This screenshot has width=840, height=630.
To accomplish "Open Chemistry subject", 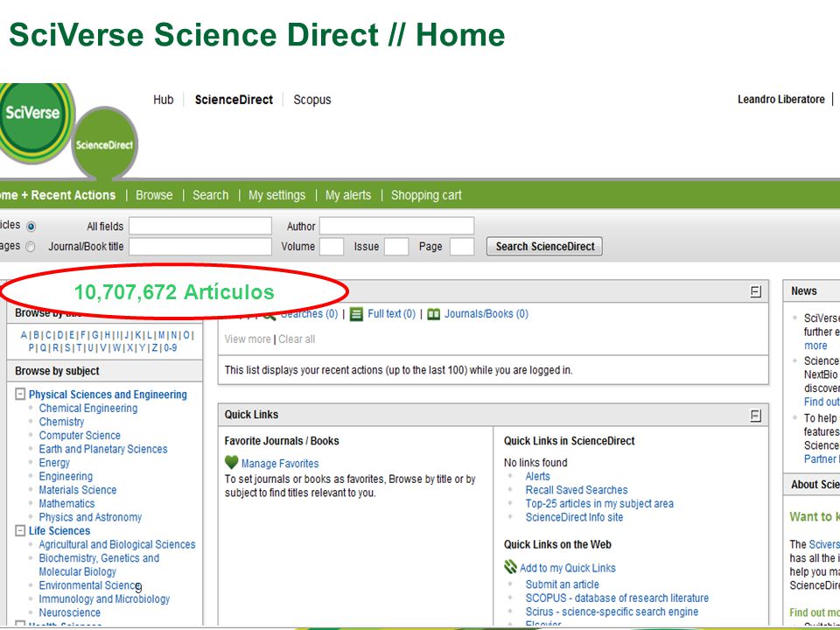I will [61, 422].
